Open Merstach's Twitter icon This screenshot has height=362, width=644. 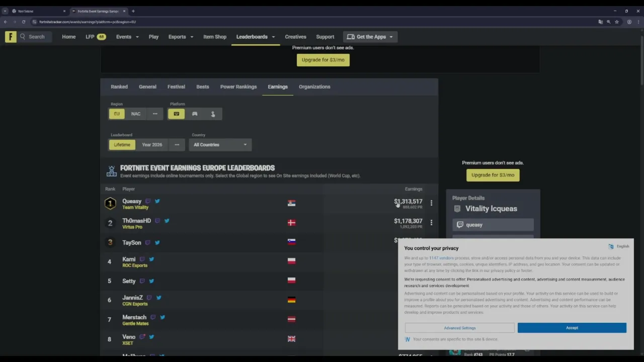click(163, 317)
